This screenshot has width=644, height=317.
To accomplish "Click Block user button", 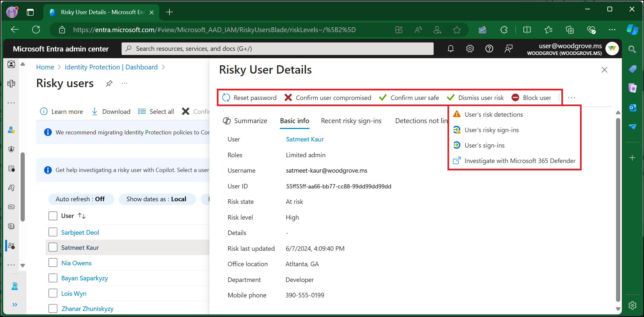I will click(531, 98).
